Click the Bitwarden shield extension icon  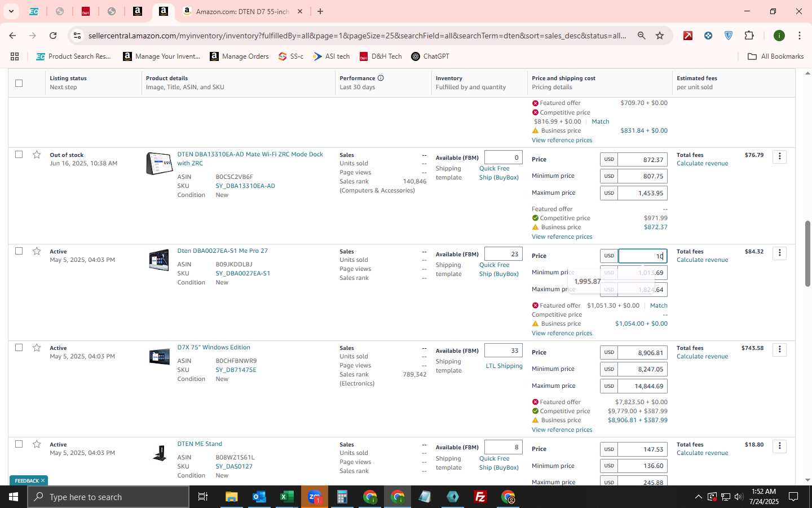729,36
